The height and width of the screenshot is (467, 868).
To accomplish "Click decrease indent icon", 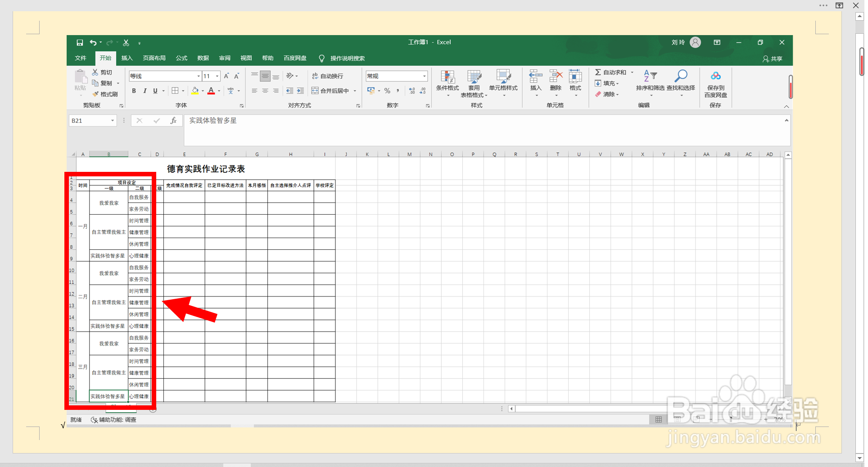I will point(289,91).
